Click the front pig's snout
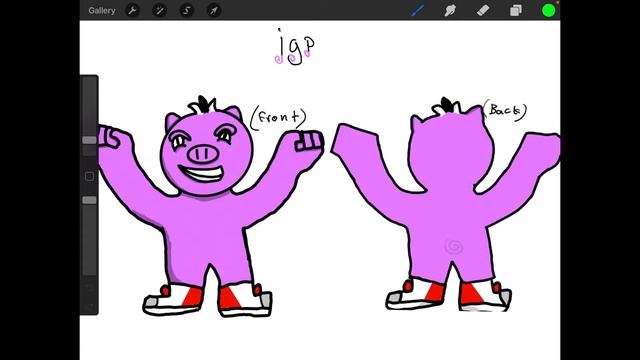Viewport: 640px width, 360px height. (203, 153)
